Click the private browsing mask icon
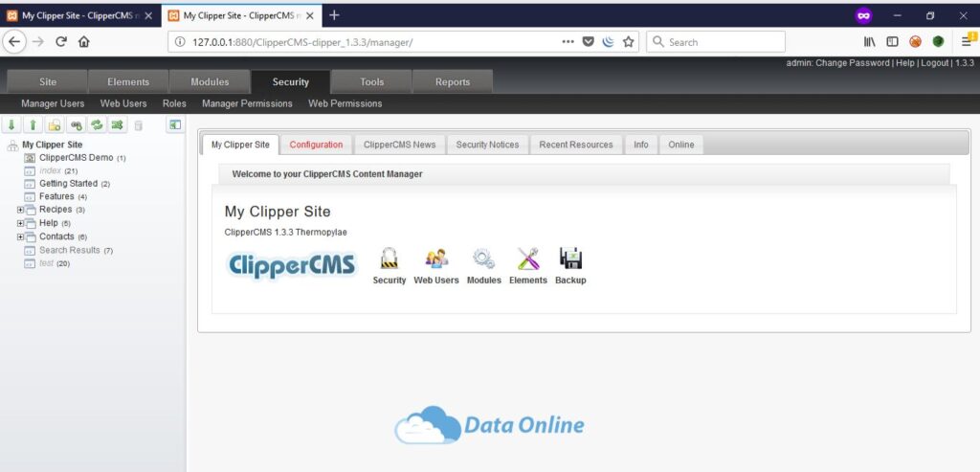 pos(864,15)
